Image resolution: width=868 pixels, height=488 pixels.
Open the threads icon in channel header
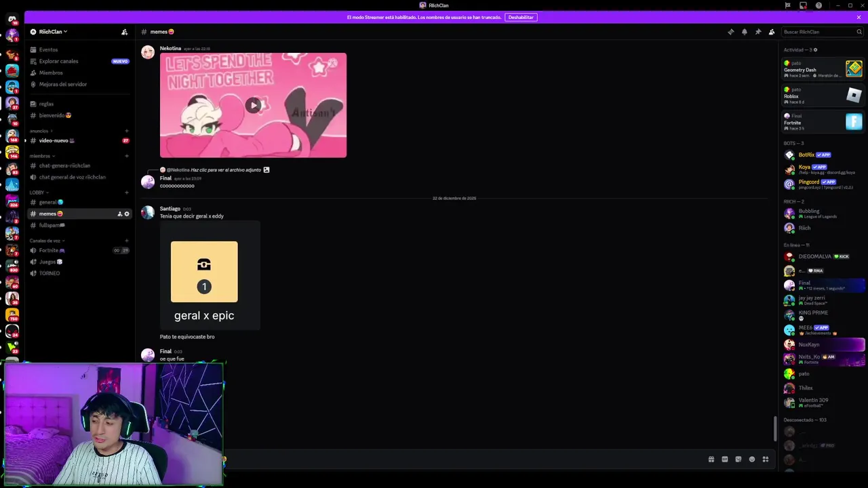click(x=730, y=32)
